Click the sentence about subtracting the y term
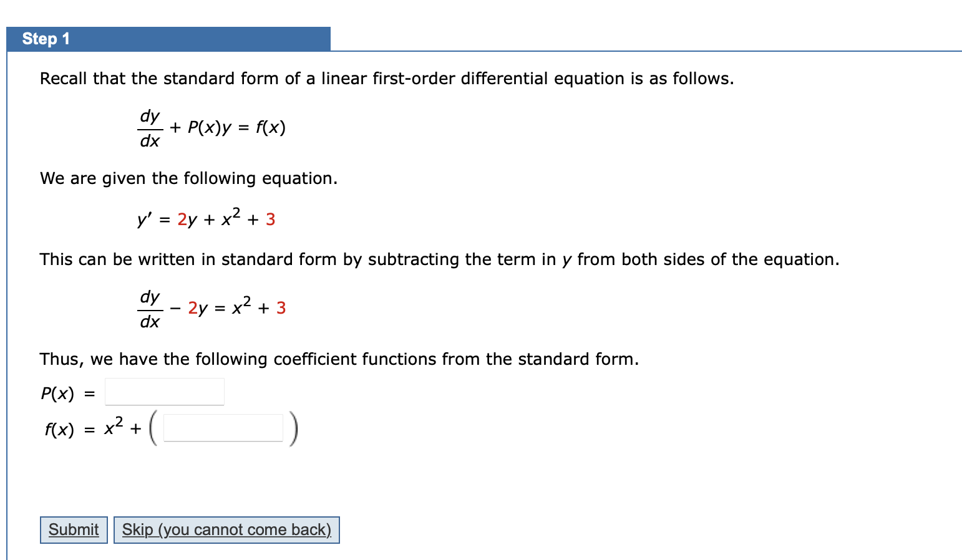The image size is (962, 560). (439, 259)
